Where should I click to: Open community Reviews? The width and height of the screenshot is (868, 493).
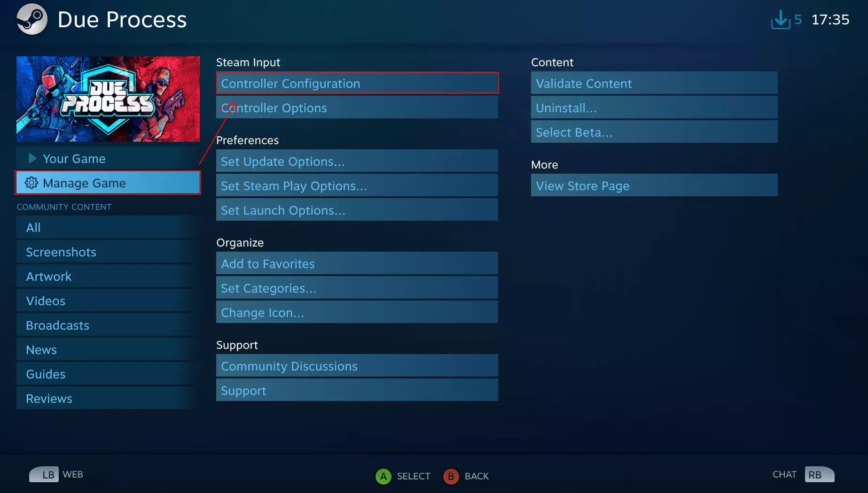point(108,399)
